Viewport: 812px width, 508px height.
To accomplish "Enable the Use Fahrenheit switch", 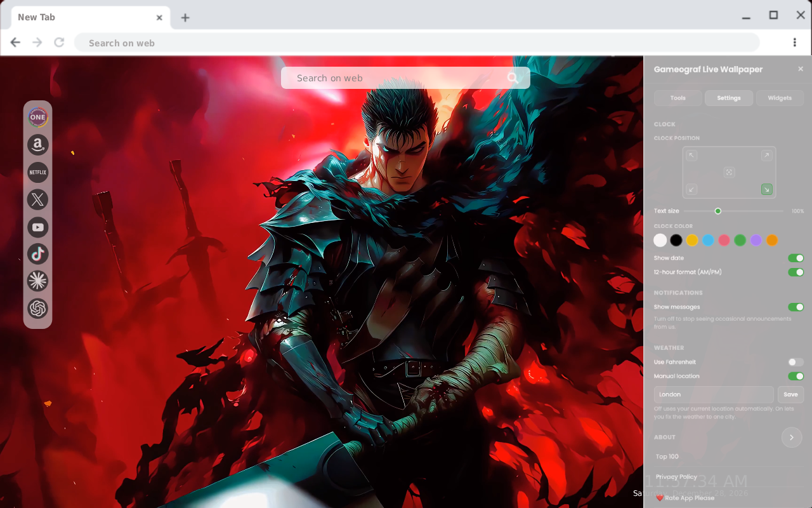I will pyautogui.click(x=796, y=362).
